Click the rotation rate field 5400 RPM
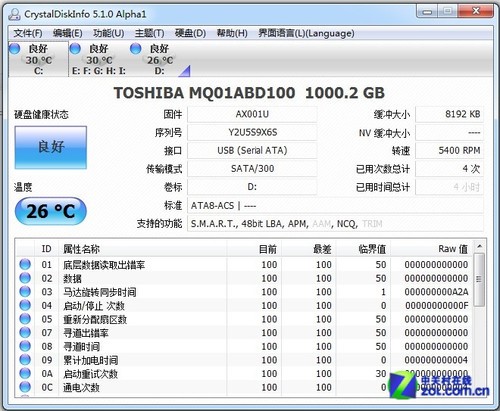 pyautogui.click(x=449, y=151)
